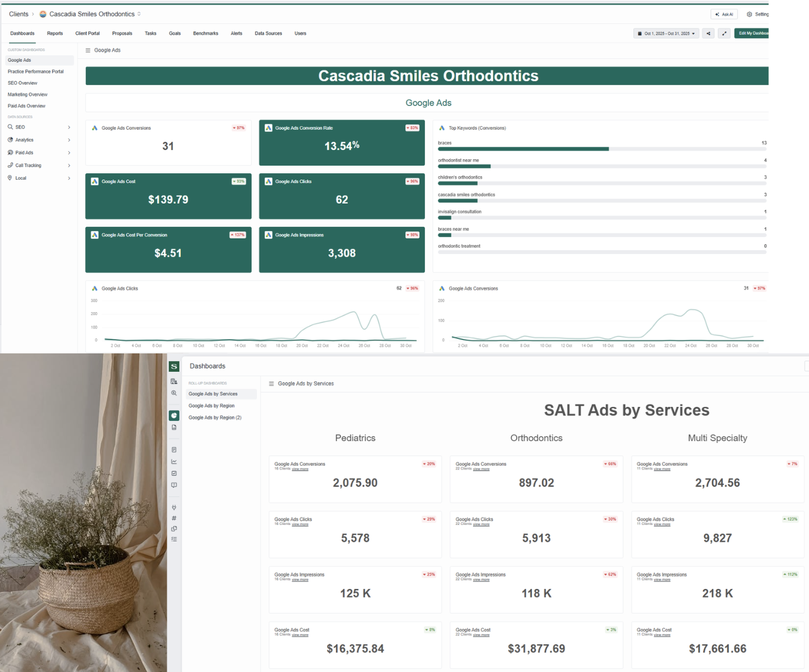Click 'view more' under Pediatrics Google Ads Impressions
This screenshot has width=809, height=672.
click(x=300, y=580)
